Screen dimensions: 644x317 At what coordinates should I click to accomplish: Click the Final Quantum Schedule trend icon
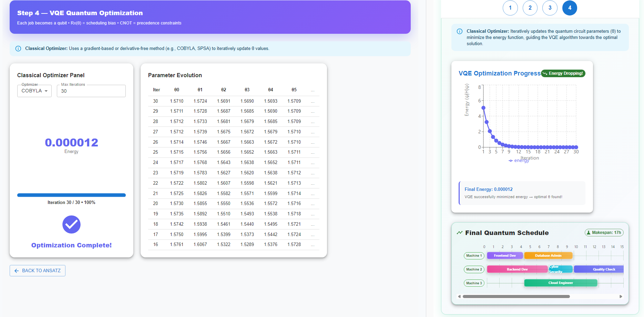click(459, 233)
